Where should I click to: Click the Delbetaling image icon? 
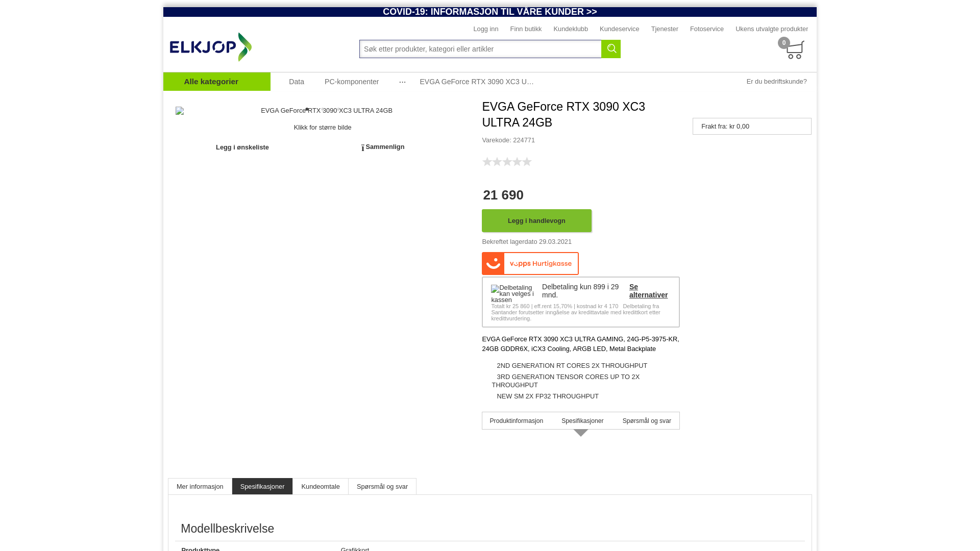click(x=512, y=294)
